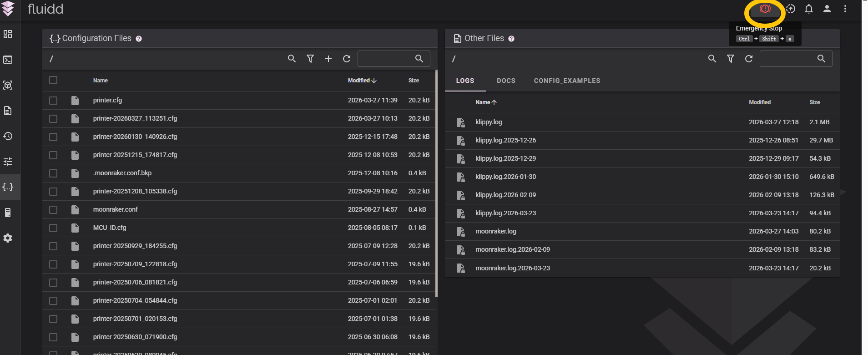Check the printer.cfg checkbox
Screen dimensions: 868x355
pyautogui.click(x=53, y=101)
